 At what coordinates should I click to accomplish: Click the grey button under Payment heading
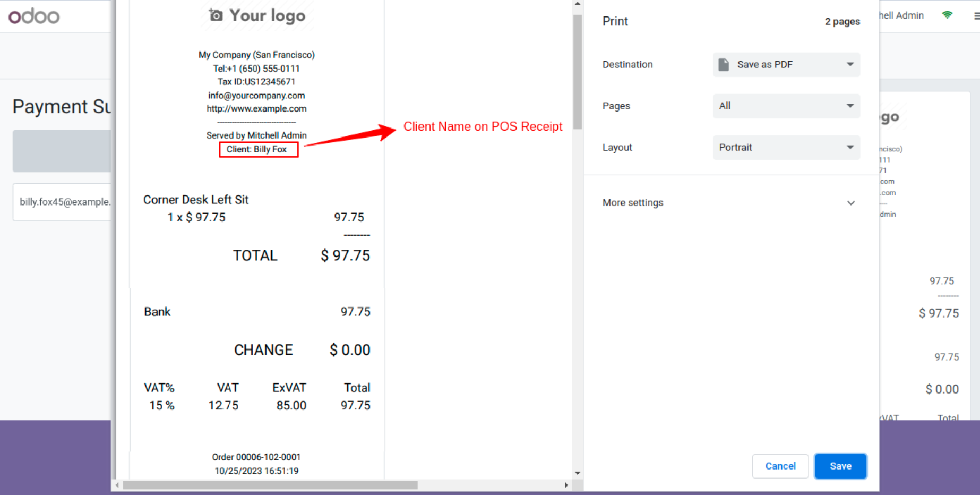pos(62,151)
